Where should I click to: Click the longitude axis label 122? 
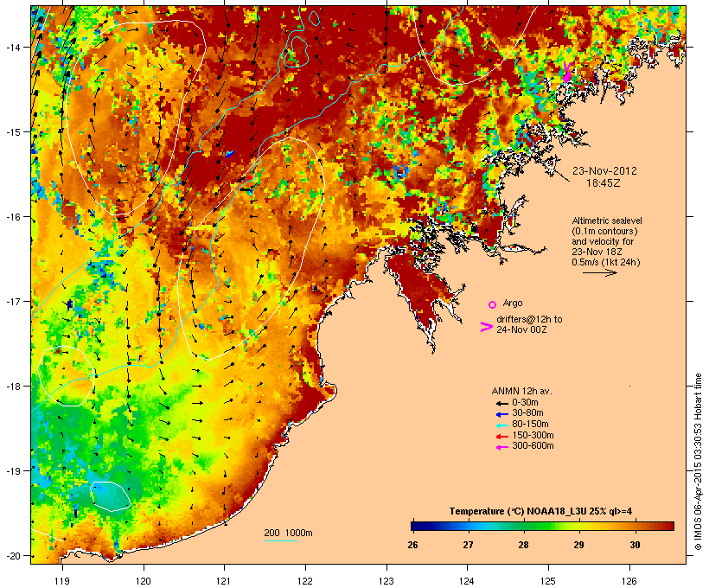(x=305, y=581)
